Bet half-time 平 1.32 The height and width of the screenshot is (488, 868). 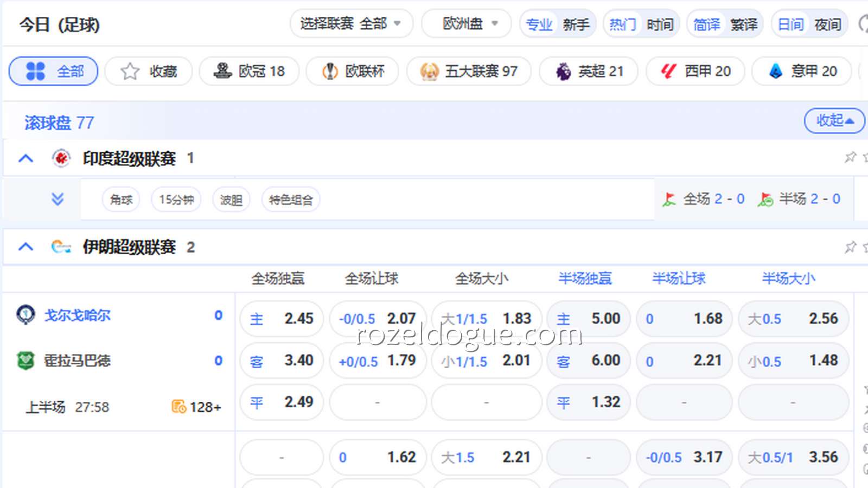[589, 402]
